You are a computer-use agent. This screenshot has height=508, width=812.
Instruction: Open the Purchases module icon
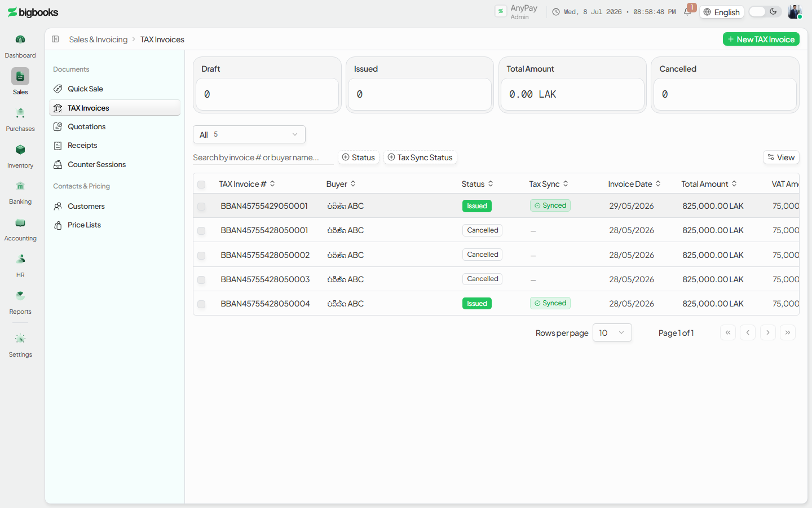pyautogui.click(x=20, y=113)
